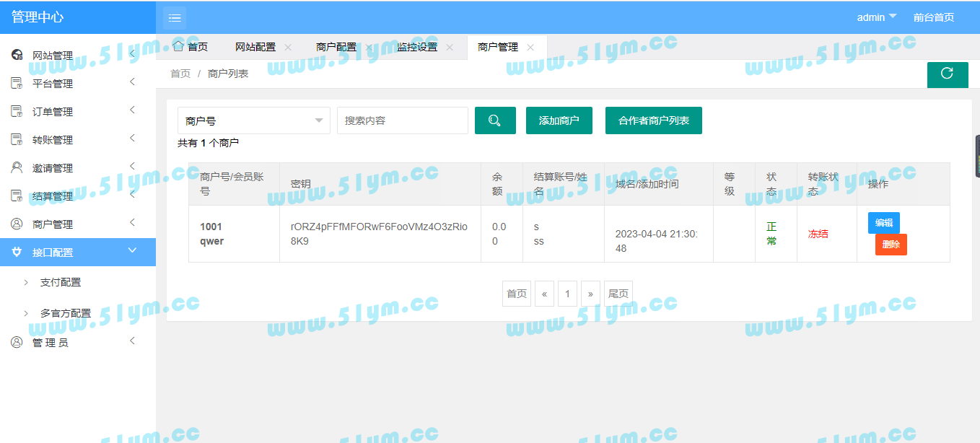
Task: Click the 平台管理 sidebar icon
Action: (17, 83)
